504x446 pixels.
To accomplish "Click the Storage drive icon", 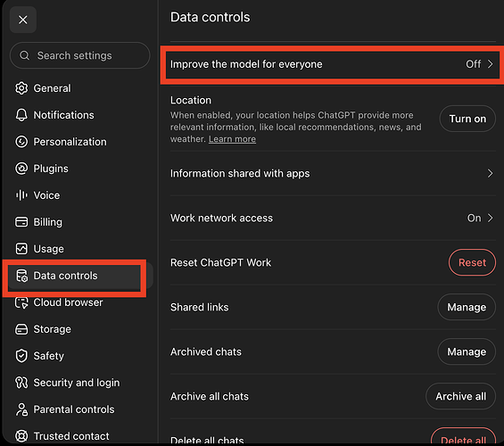I will (21, 329).
